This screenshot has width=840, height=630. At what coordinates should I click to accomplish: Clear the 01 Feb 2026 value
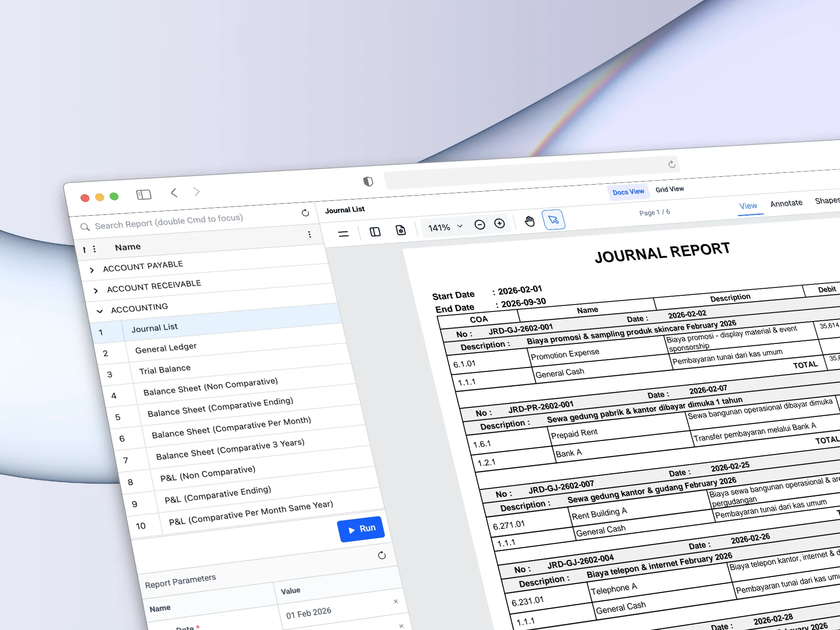pos(395,602)
